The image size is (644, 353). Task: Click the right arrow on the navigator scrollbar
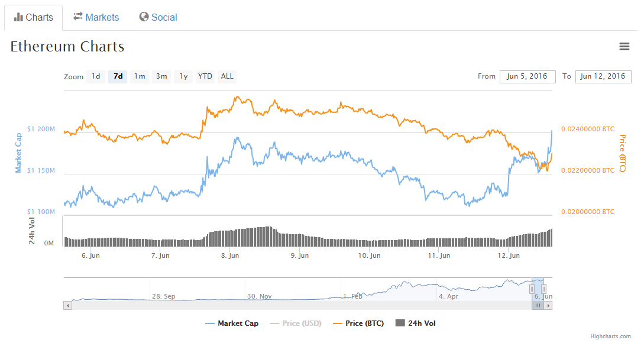[548, 305]
